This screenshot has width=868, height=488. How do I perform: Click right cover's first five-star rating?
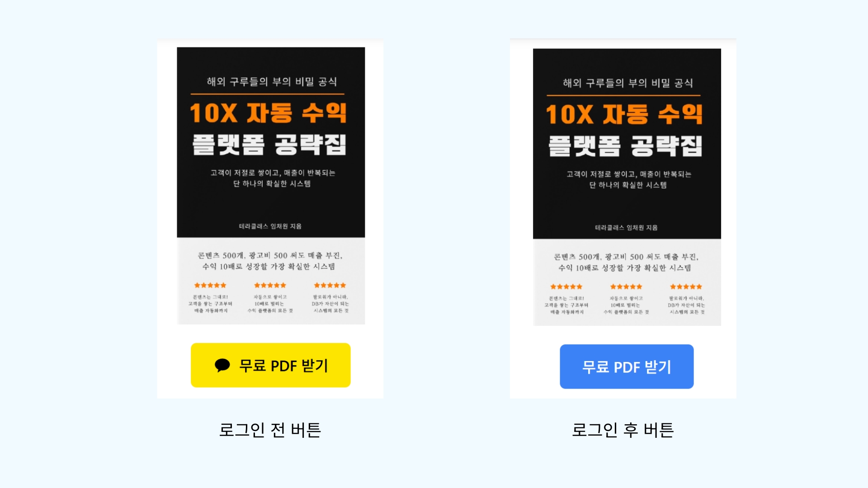(x=566, y=286)
